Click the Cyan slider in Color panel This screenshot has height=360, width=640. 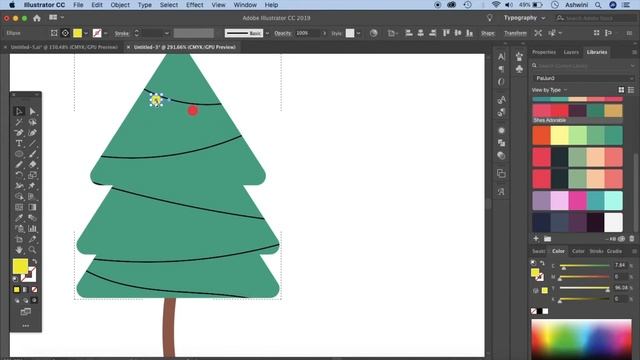pos(584,266)
